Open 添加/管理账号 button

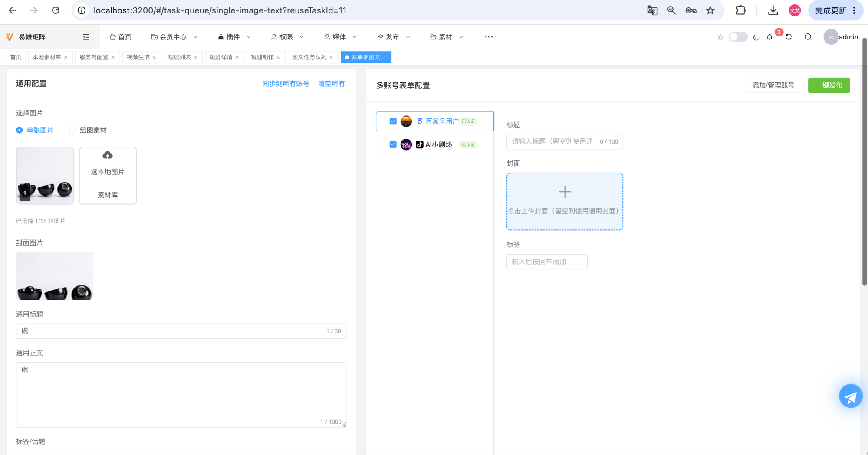(x=773, y=85)
